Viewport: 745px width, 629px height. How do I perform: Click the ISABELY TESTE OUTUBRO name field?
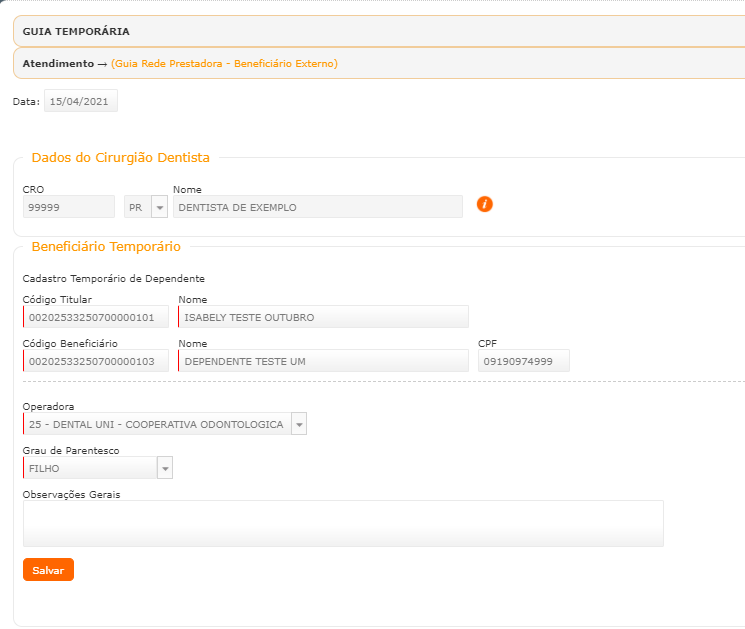pyautogui.click(x=323, y=317)
